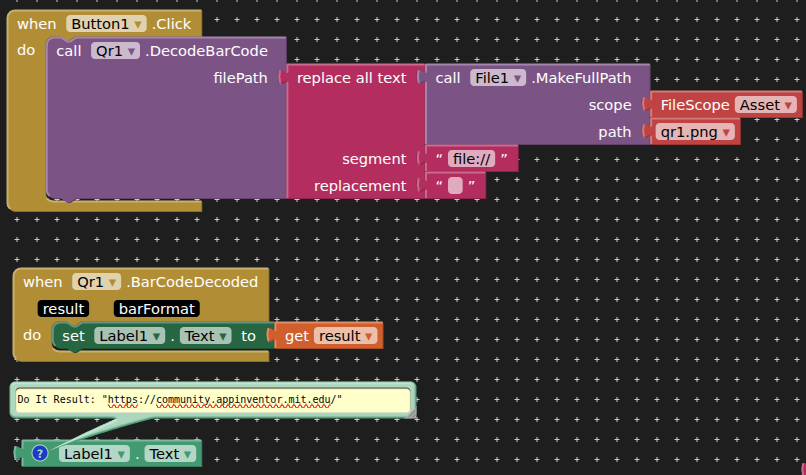
Task: Change the FileScope Asset dropdown value
Action: [767, 105]
